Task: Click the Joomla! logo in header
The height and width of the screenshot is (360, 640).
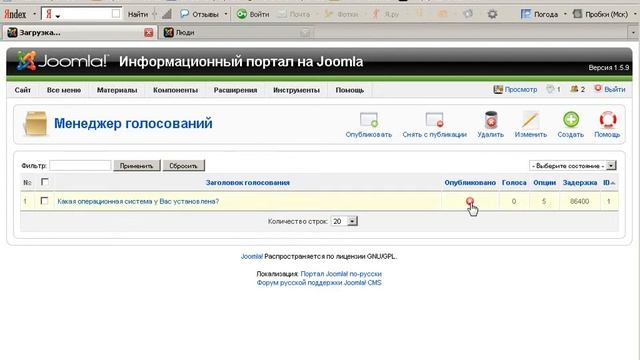Action: point(62,61)
